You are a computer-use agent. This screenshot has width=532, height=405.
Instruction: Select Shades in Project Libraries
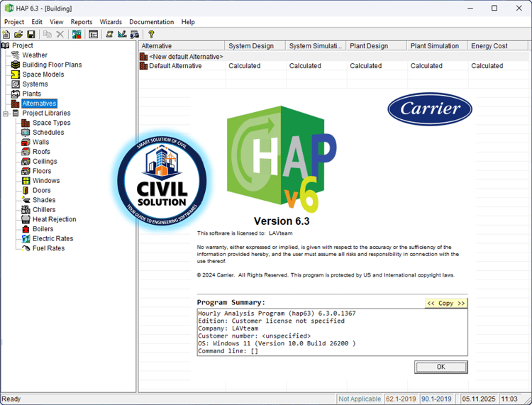[x=44, y=200]
